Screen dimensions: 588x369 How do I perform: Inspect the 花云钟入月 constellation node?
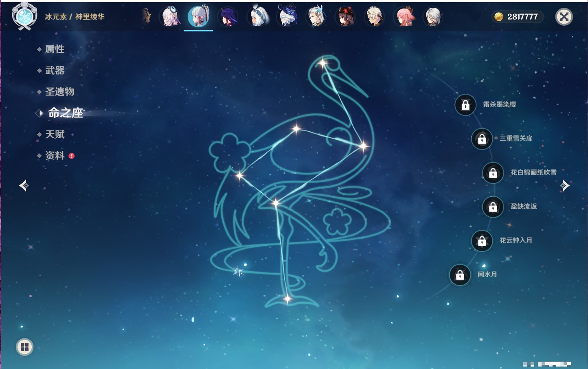(482, 241)
